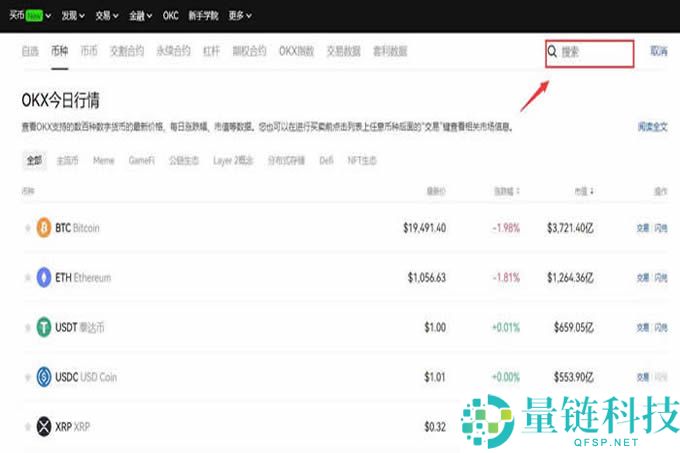
Task: Click 交易 link in the USDC row
Action: coord(643,377)
